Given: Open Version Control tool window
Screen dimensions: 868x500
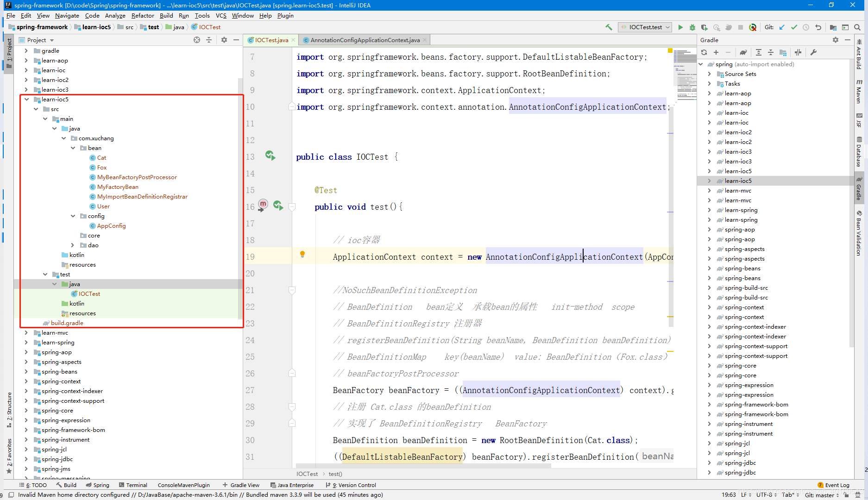Looking at the screenshot, I should tap(351, 485).
